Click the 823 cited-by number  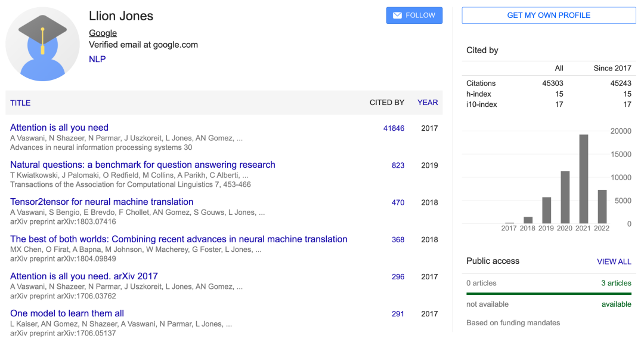(x=398, y=165)
